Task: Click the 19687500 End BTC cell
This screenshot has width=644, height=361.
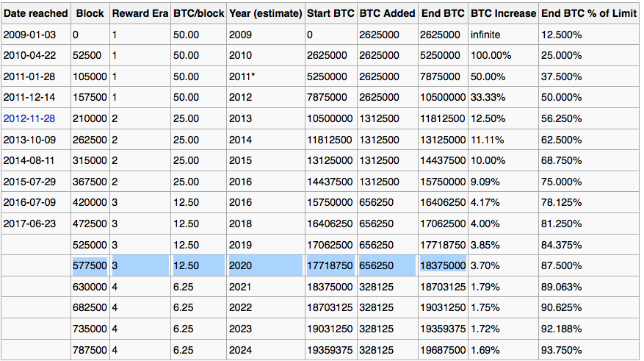Action: pyautogui.click(x=443, y=350)
